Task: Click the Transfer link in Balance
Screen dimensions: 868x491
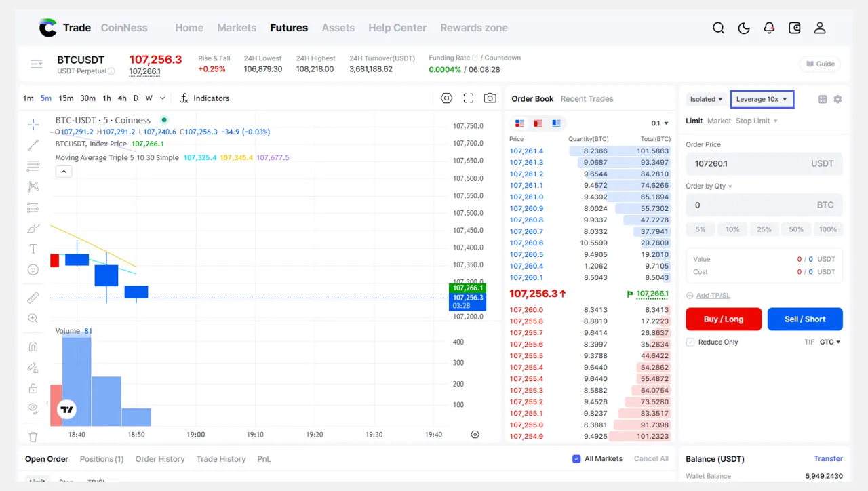Action: point(828,459)
